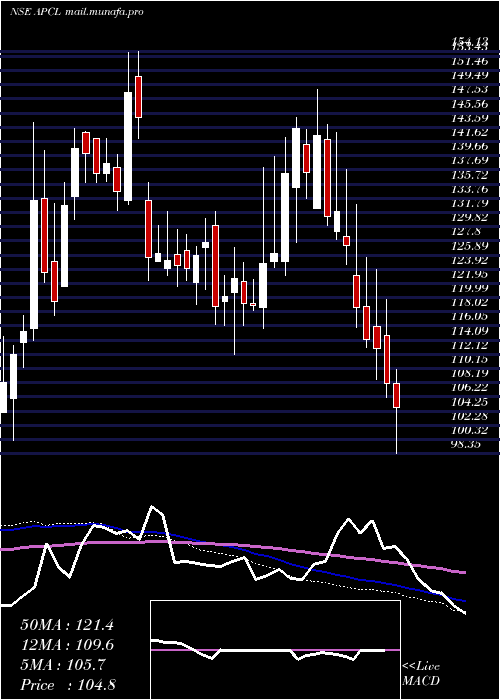Screen dimensions: 500x700
Task: Click the 135.72 price axis label
Action: (470, 175)
